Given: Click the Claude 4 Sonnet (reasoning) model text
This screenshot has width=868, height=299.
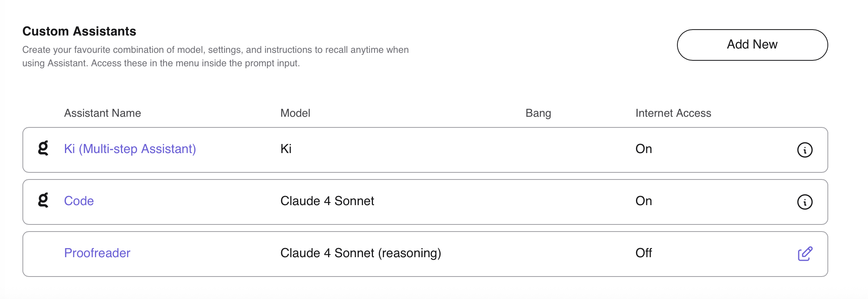Looking at the screenshot, I should (360, 253).
